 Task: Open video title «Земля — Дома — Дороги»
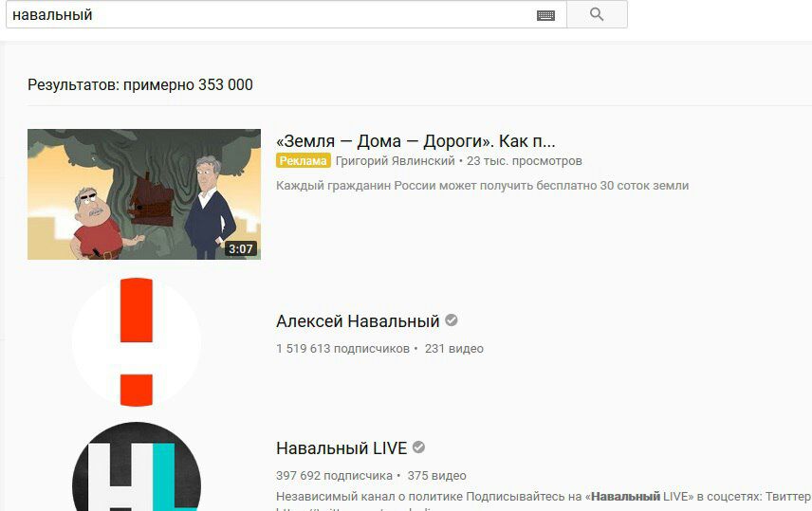click(x=415, y=141)
